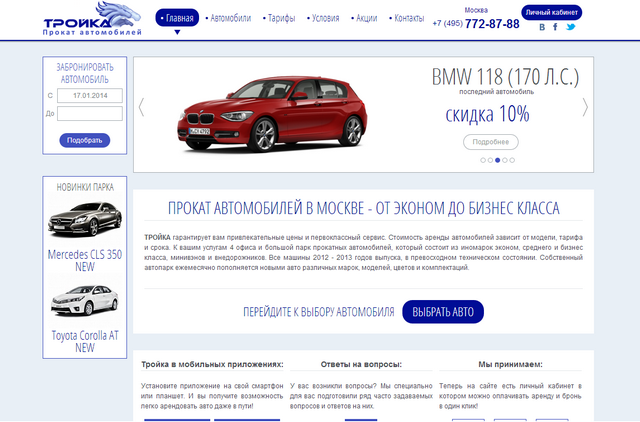Open the Toyota Corolla AT NEW link

(84, 341)
